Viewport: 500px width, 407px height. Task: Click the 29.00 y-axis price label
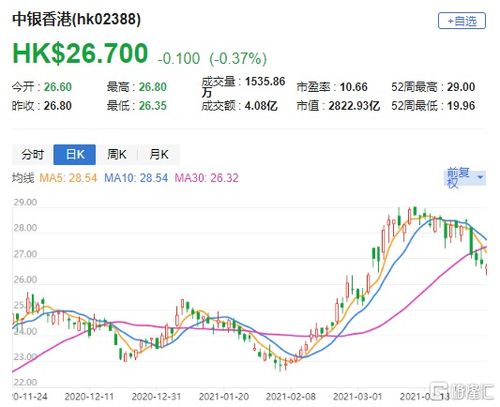25,202
